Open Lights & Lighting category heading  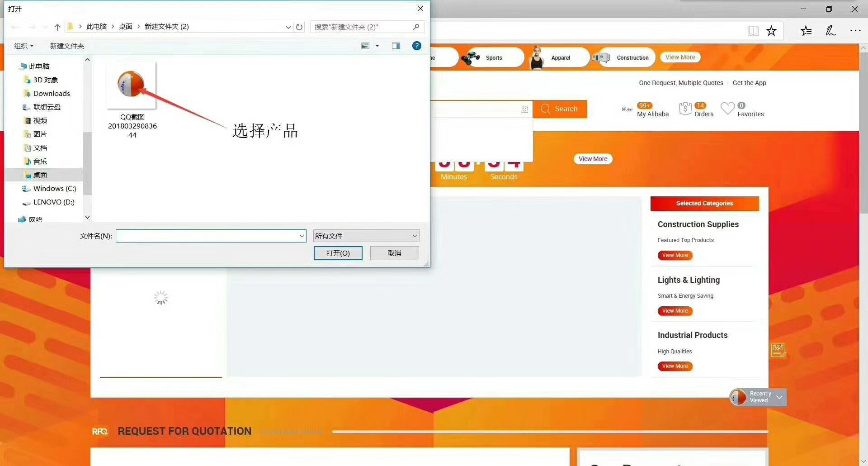[689, 280]
